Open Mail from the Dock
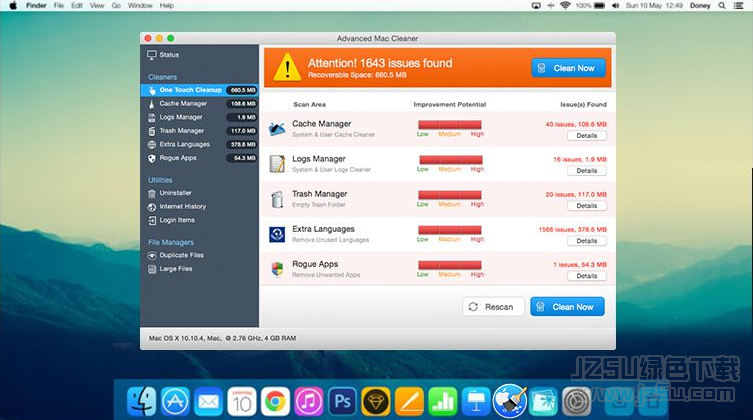This screenshot has height=420, width=753. point(208,401)
